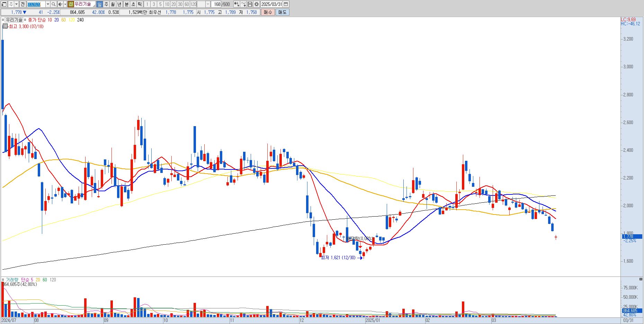Click the 전 button
644x324 pixels.
[23, 4]
